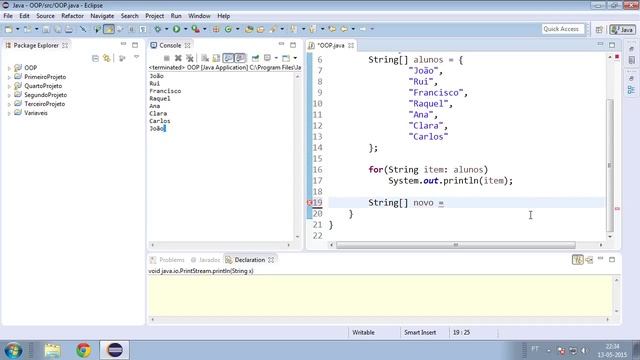This screenshot has height=360, width=640.
Task: Maximize the Console view
Action: click(293, 44)
